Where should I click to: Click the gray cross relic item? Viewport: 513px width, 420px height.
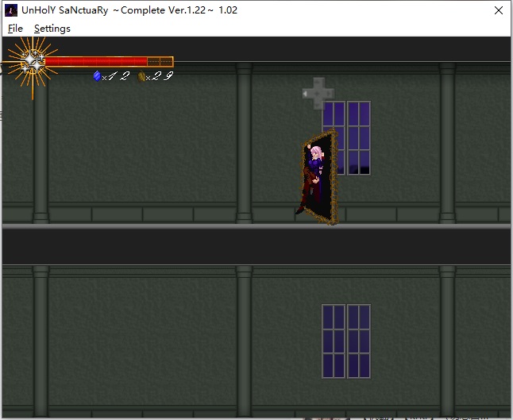(318, 93)
